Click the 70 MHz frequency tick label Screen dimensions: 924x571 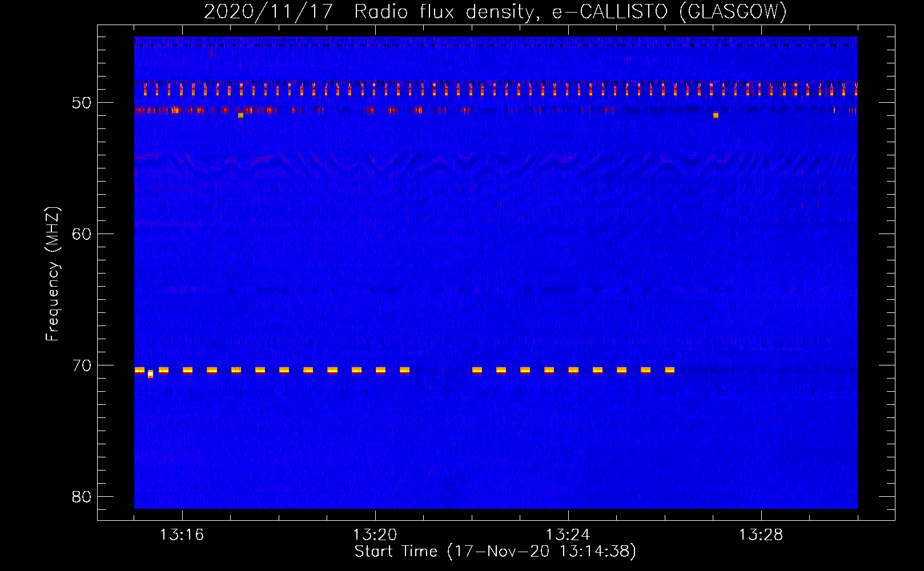click(x=82, y=365)
